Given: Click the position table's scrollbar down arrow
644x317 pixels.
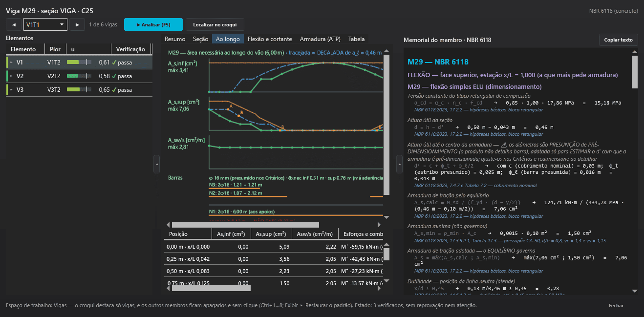Looking at the screenshot, I should tap(386, 280).
